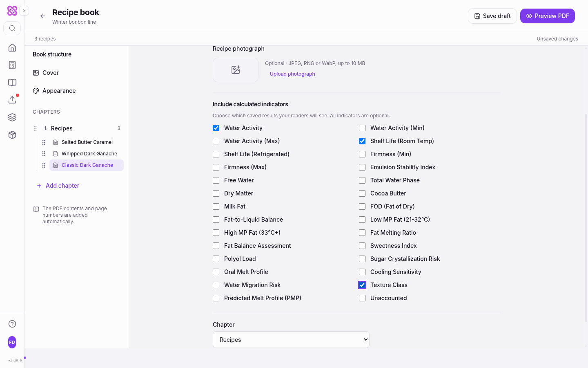Open the Salted Butter Caramel recipe

(x=87, y=142)
